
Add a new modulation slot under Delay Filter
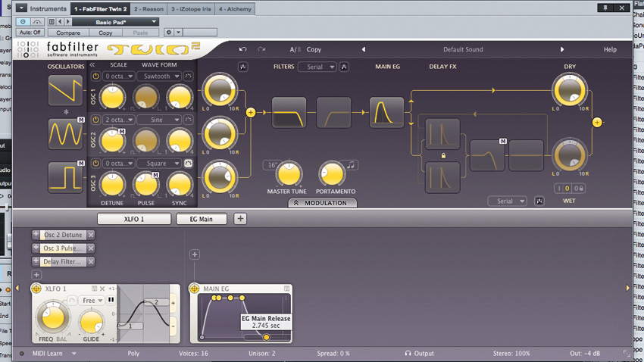point(36,275)
